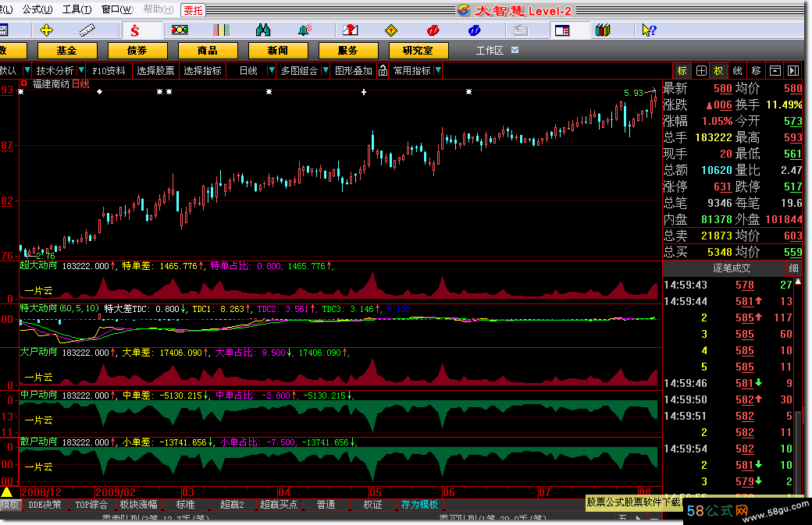812x525 pixels.
Task: Click the yellow triangle at timeline start
Action: click(7, 492)
